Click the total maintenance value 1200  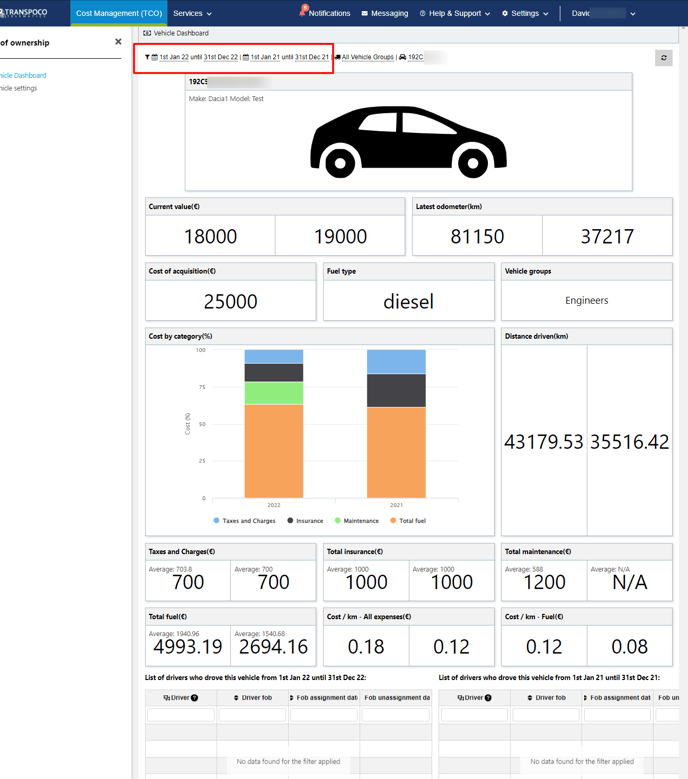click(544, 582)
